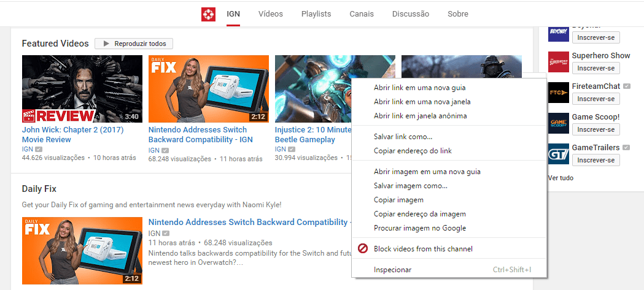Open the Game Scoop! channel name

point(596,117)
